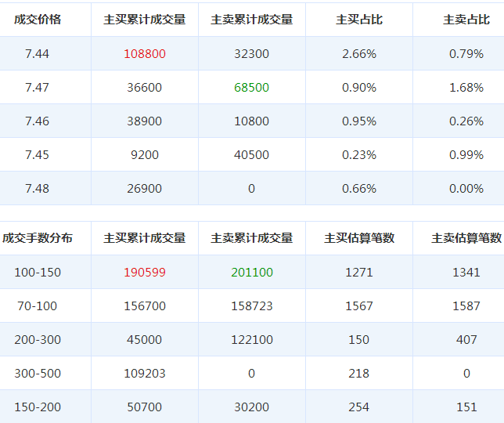The image size is (504, 423).
Task: Select the 7.47 price cell
Action: click(38, 88)
